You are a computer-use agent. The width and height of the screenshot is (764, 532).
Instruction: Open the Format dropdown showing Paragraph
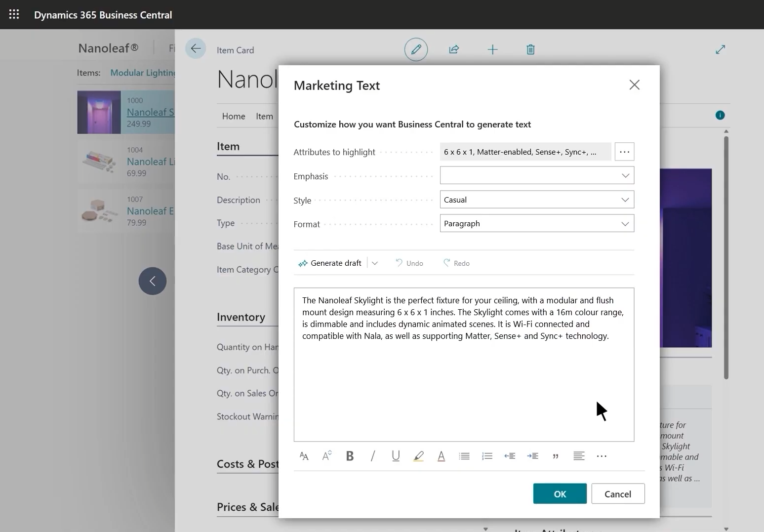537,223
